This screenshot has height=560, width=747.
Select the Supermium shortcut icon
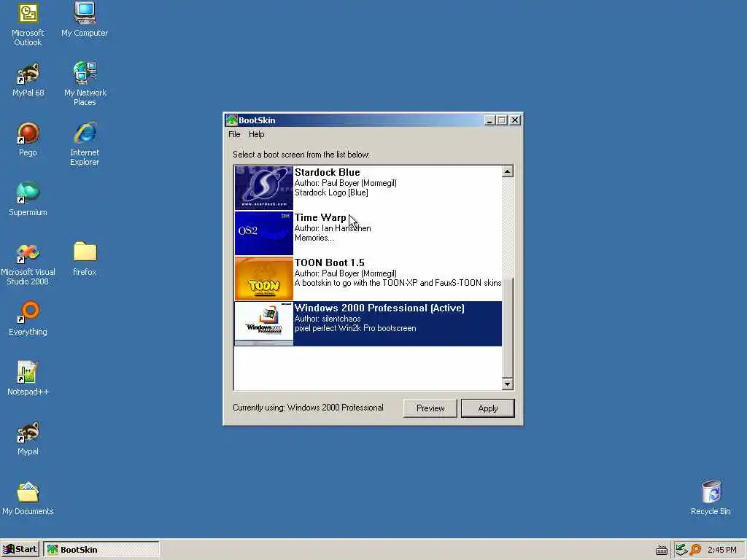28,199
